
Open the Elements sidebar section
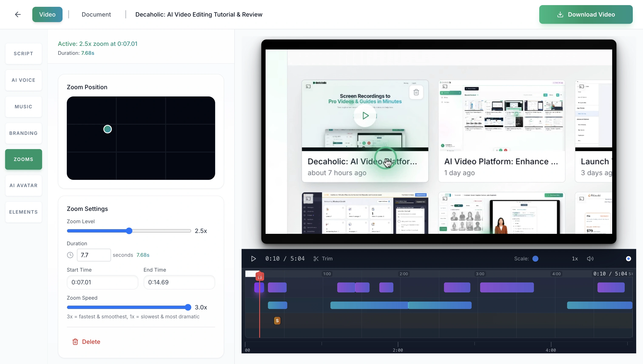pos(24,212)
